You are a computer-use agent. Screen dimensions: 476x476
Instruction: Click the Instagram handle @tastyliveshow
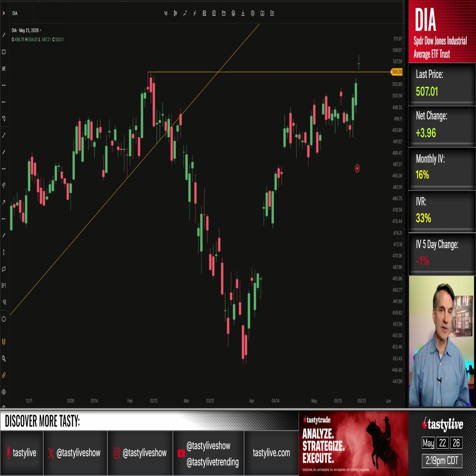point(145,453)
